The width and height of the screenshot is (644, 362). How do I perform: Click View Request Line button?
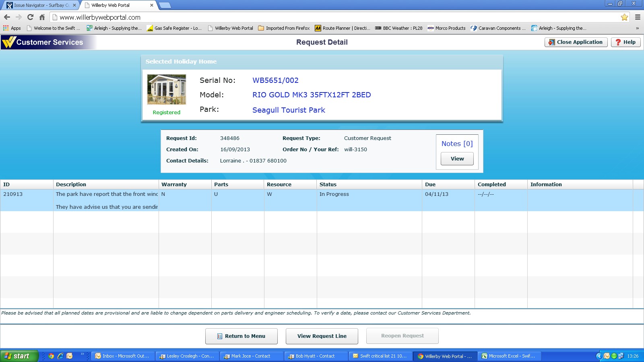tap(322, 336)
